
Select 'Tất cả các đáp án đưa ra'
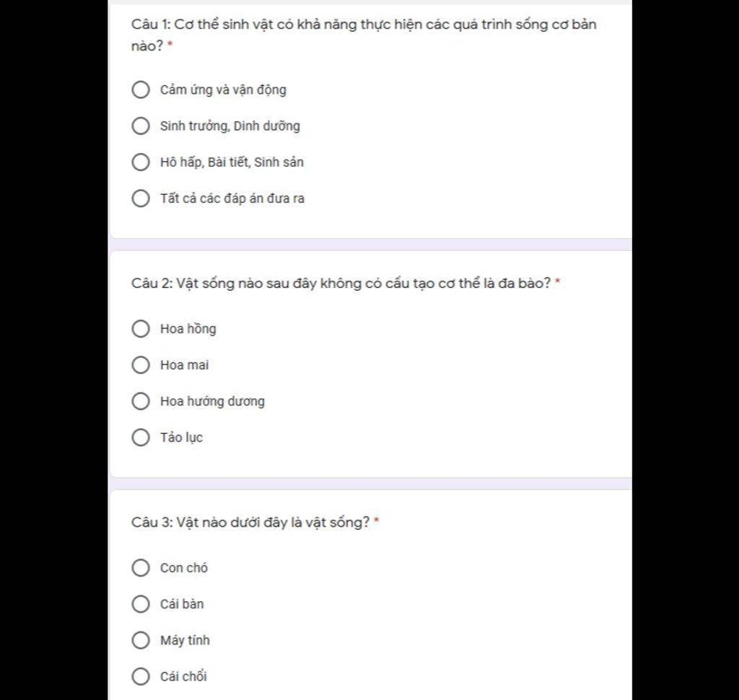pos(141,198)
